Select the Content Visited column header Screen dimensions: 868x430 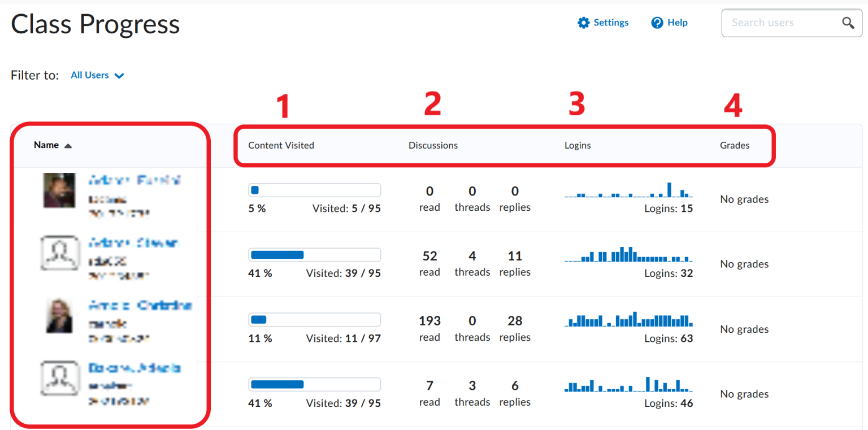[281, 145]
